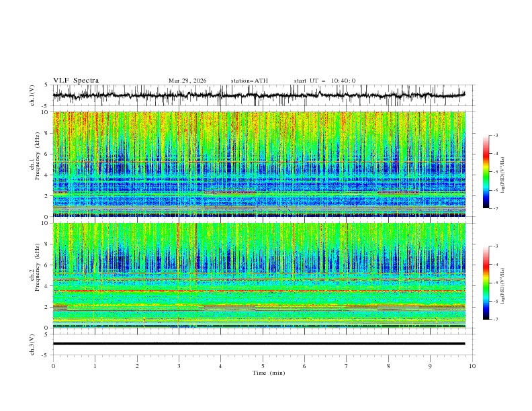Click the "-3" tick on upper color bar
This screenshot has height=411, width=532.
coord(496,135)
